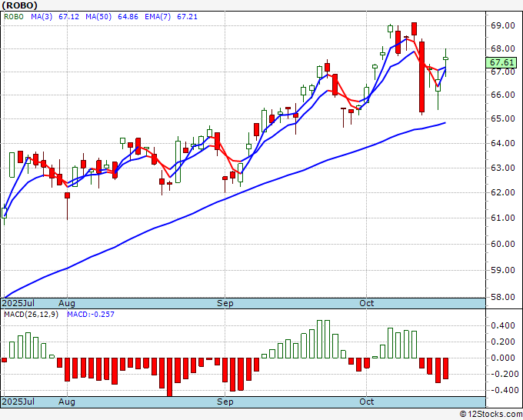Click the 58.00 price axis label

pyautogui.click(x=502, y=297)
